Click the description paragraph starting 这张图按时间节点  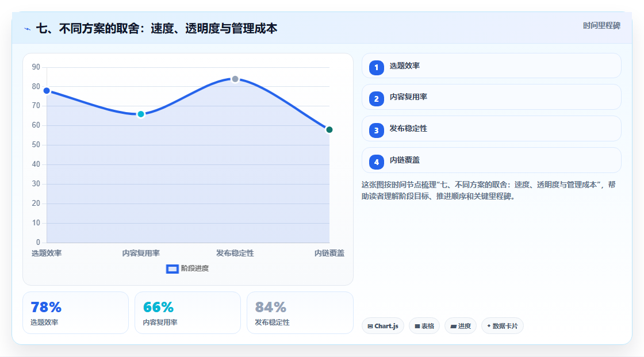[x=488, y=191]
